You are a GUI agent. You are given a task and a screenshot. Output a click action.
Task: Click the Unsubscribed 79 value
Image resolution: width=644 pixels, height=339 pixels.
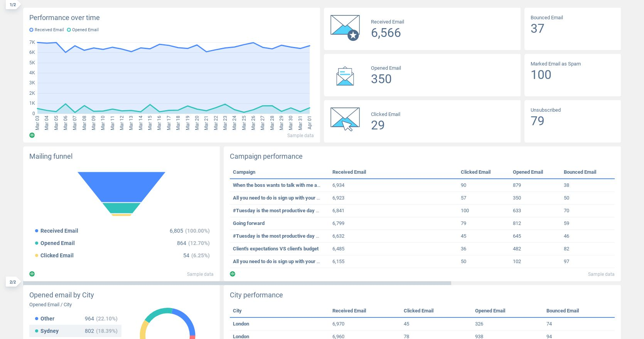(x=537, y=121)
